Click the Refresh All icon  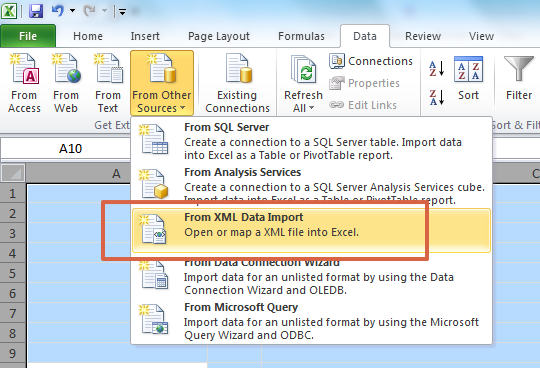[x=303, y=71]
